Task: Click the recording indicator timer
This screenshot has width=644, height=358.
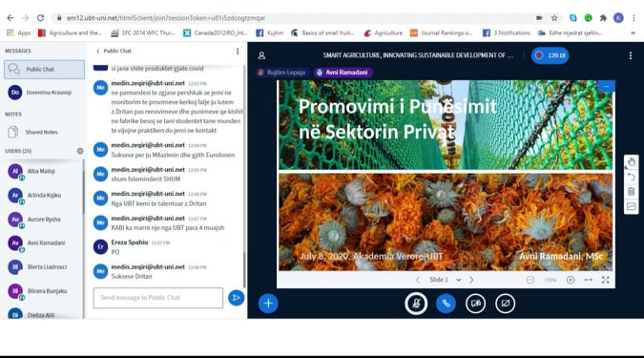Action: (550, 55)
